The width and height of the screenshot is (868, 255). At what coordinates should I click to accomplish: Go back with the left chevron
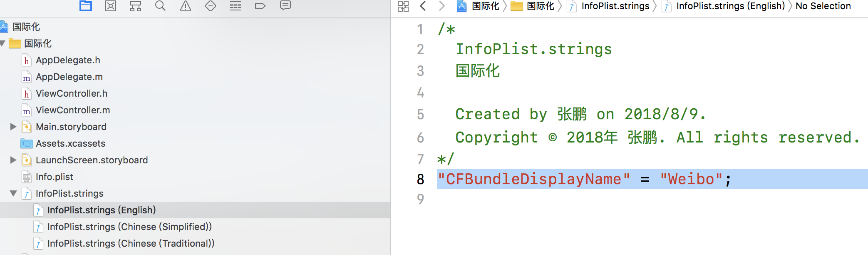423,6
